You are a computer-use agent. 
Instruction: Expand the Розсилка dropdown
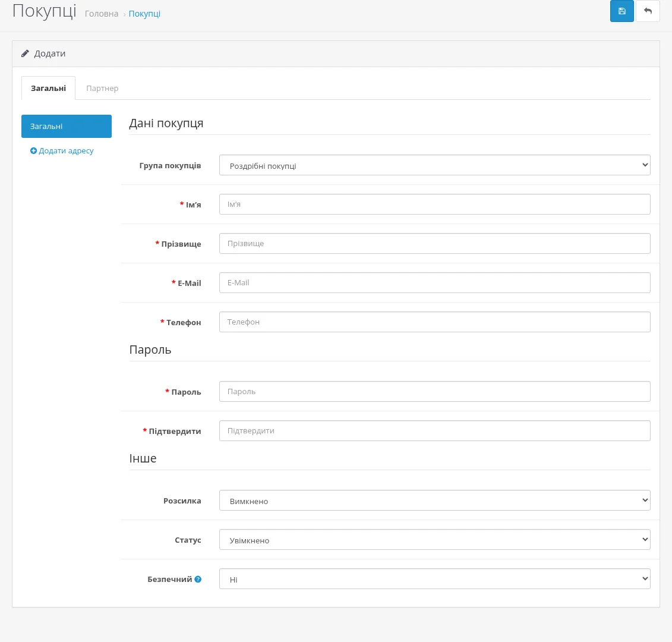434,501
